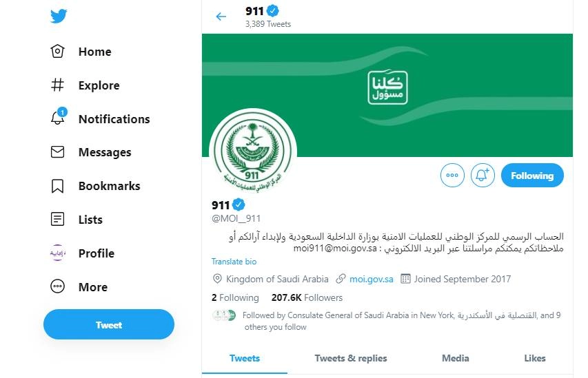This screenshot has height=378, width=588.
Task: Open the Likes tab
Action: 534,358
